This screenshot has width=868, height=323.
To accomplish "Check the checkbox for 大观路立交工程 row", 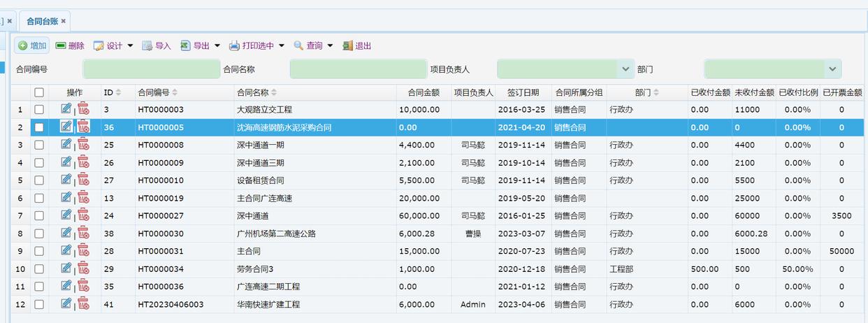I will 39,110.
